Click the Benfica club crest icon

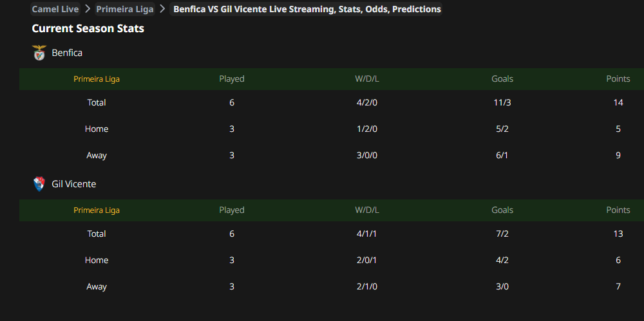click(39, 53)
